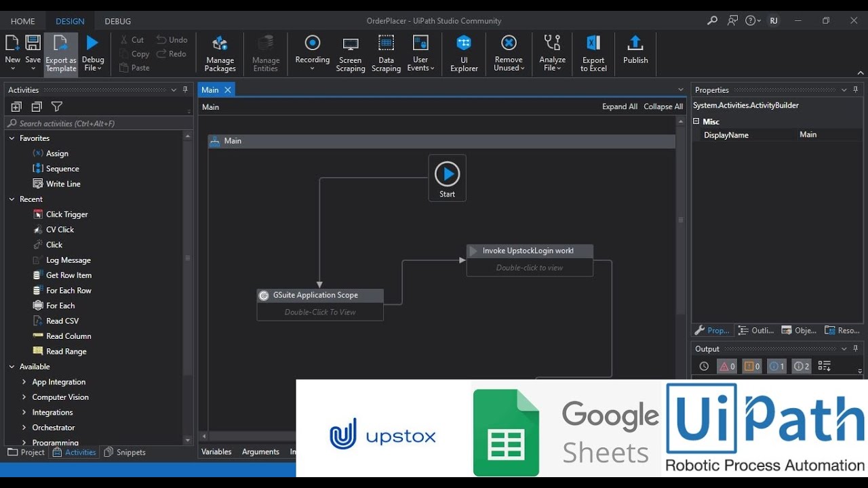Select the Read CSV activity

click(x=56, y=321)
